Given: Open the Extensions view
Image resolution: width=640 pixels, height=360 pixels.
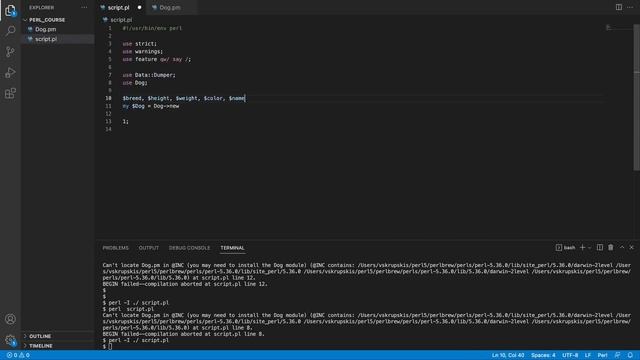Looking at the screenshot, I should coord(10,93).
